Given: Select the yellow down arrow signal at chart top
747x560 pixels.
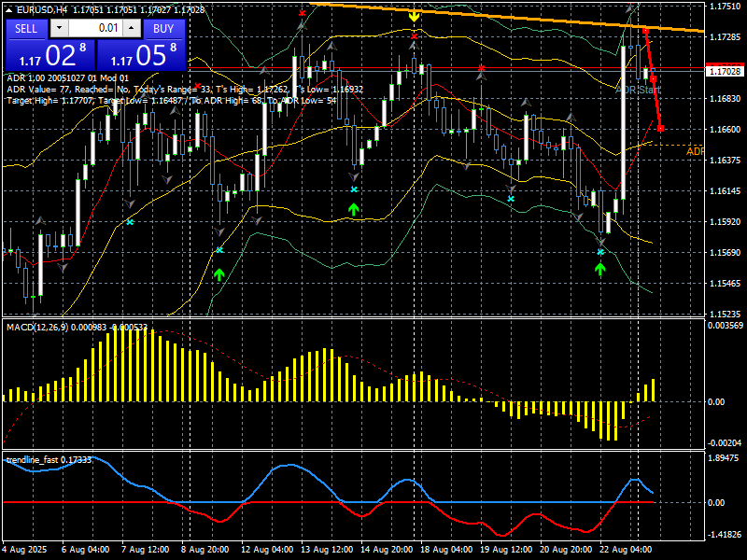Looking at the screenshot, I should [x=414, y=17].
